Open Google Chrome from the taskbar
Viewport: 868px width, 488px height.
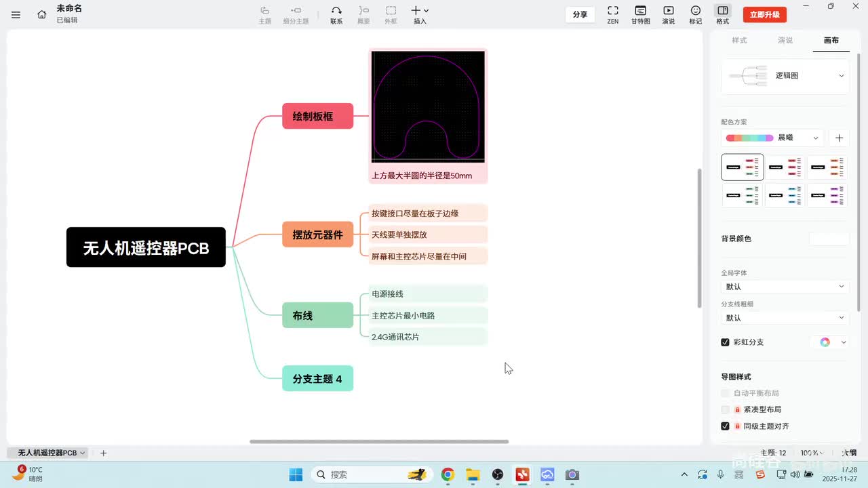(448, 474)
